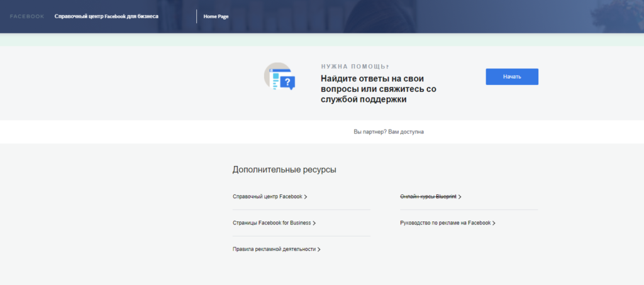Click arrow beside Справочный центр Facebook link

point(306,197)
